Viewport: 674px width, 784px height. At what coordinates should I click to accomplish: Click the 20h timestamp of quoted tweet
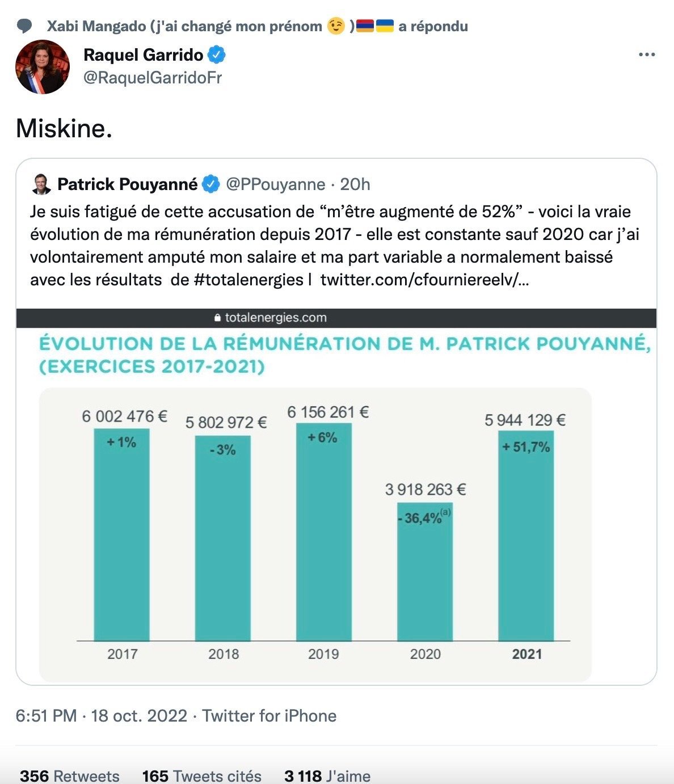click(x=355, y=184)
